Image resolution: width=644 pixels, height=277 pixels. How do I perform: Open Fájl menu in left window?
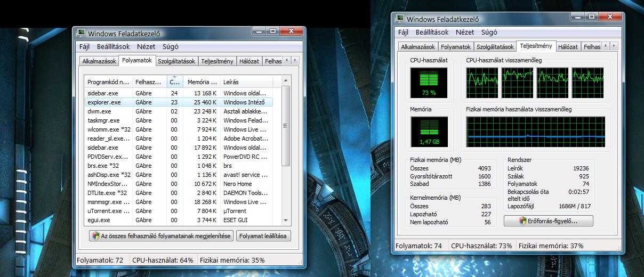coord(85,47)
